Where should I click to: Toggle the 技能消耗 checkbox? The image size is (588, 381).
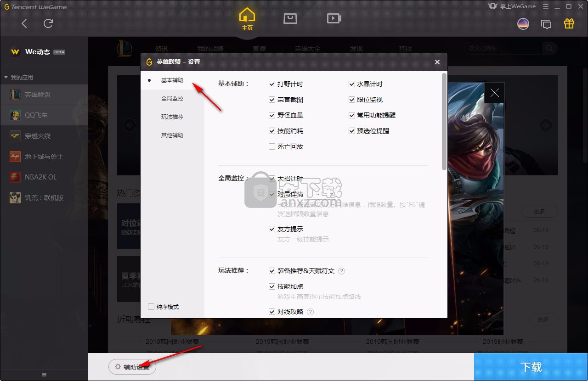point(272,131)
